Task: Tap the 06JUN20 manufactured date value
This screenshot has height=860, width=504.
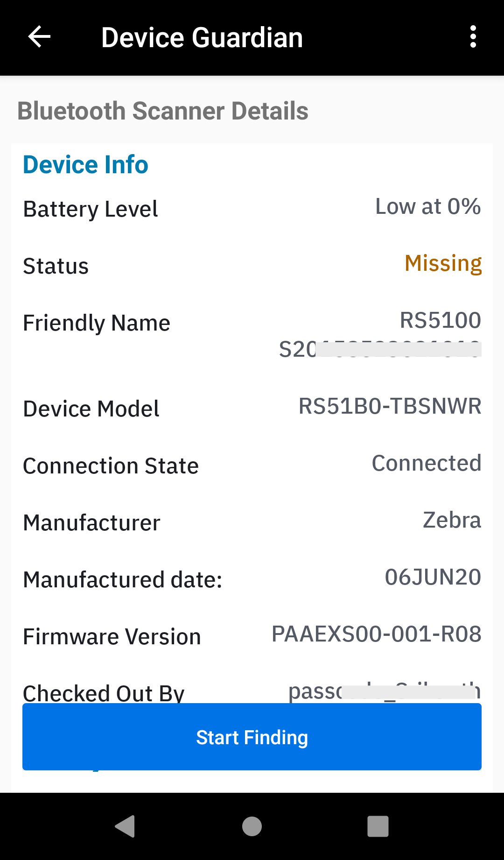Action: point(433,577)
